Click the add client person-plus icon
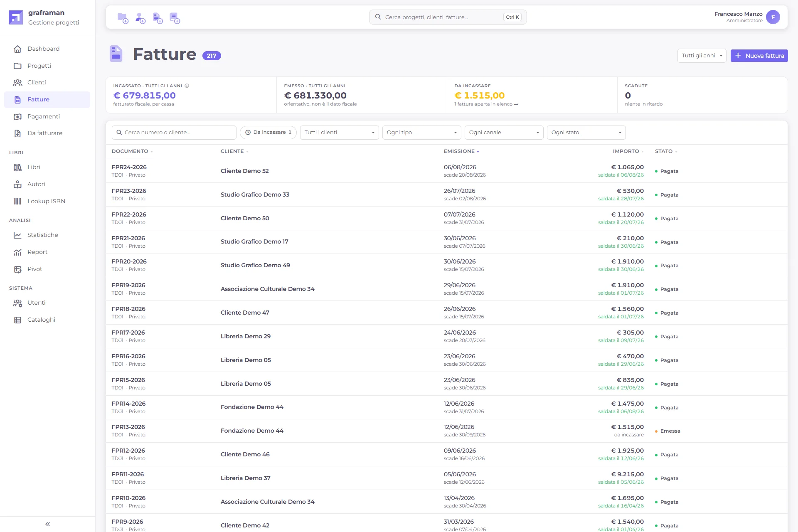This screenshot has height=532, width=798. pos(140,18)
